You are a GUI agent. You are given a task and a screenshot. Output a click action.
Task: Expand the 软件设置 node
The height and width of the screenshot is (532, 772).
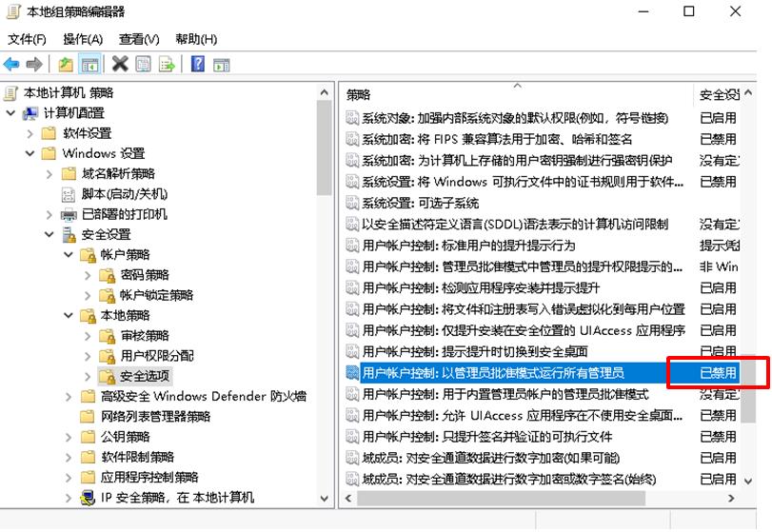(30, 133)
